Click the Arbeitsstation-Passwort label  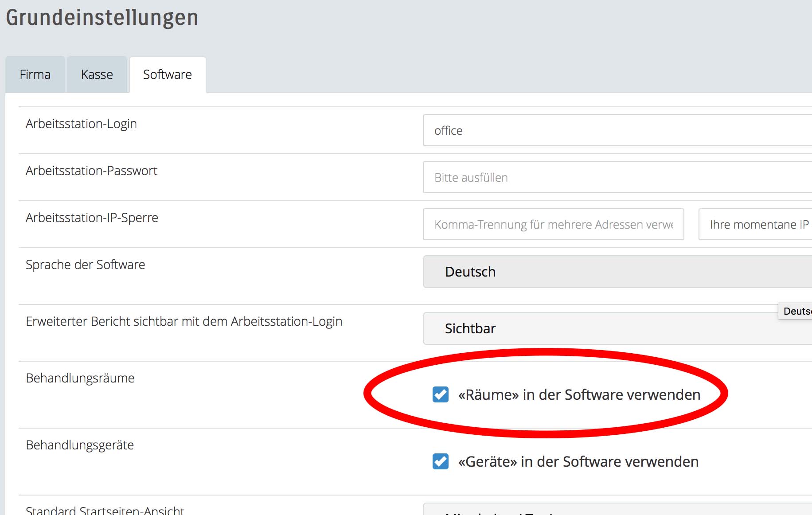pyautogui.click(x=91, y=171)
